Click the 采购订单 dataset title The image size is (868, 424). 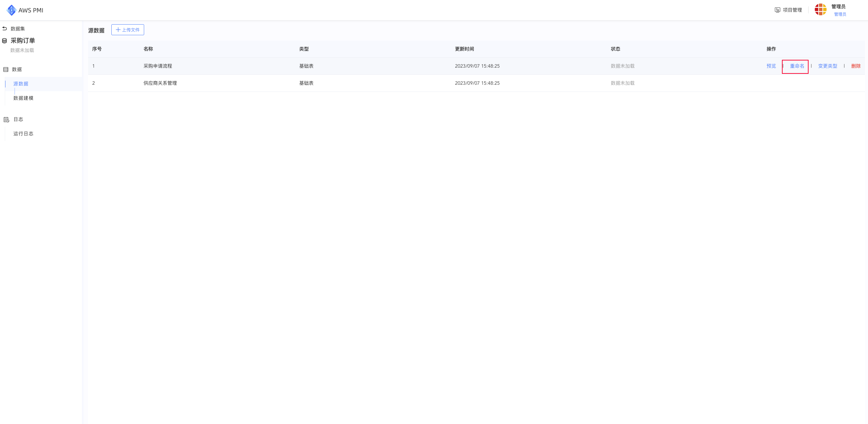23,41
